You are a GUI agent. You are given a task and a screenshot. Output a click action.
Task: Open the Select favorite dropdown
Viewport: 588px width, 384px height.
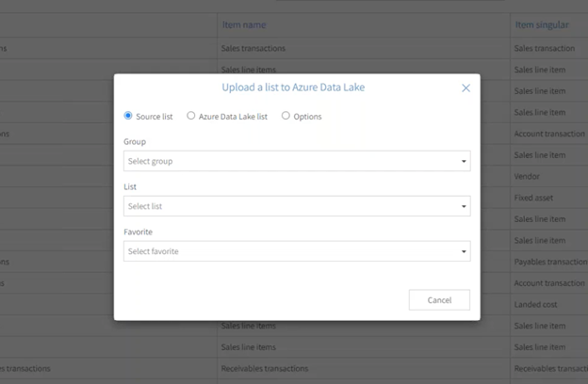(297, 251)
